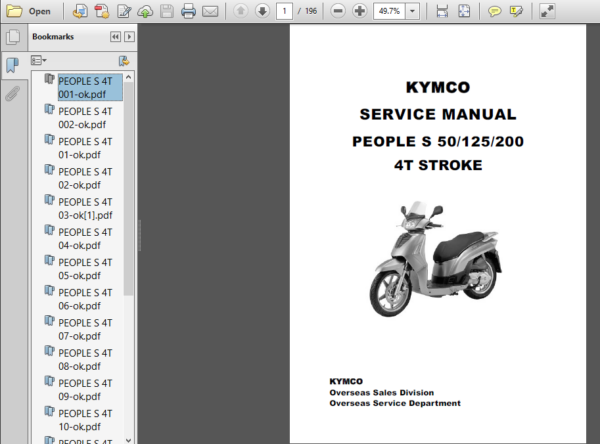Click the Upload to cloud icon
Image resolution: width=600 pixels, height=444 pixels.
pos(145,11)
